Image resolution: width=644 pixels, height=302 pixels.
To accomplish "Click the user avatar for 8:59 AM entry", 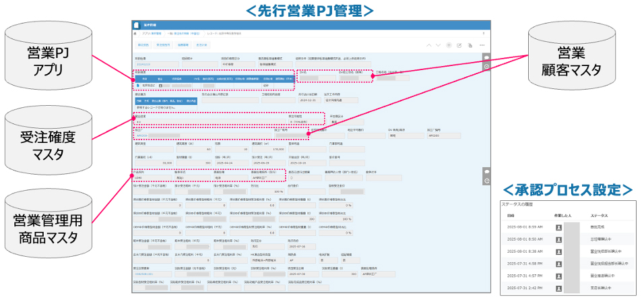I will click(558, 227).
